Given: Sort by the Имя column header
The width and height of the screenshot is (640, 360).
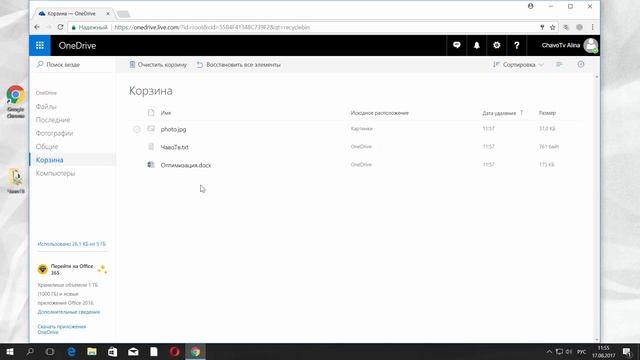Looking at the screenshot, I should [166, 113].
